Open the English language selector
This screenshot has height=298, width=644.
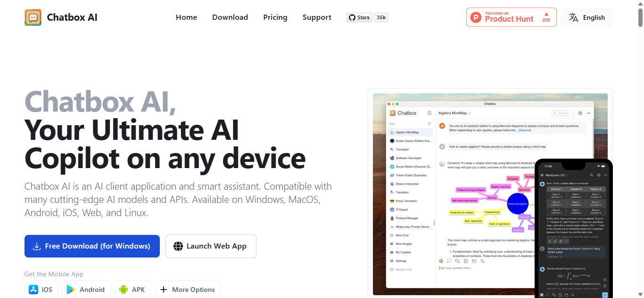pyautogui.click(x=587, y=17)
